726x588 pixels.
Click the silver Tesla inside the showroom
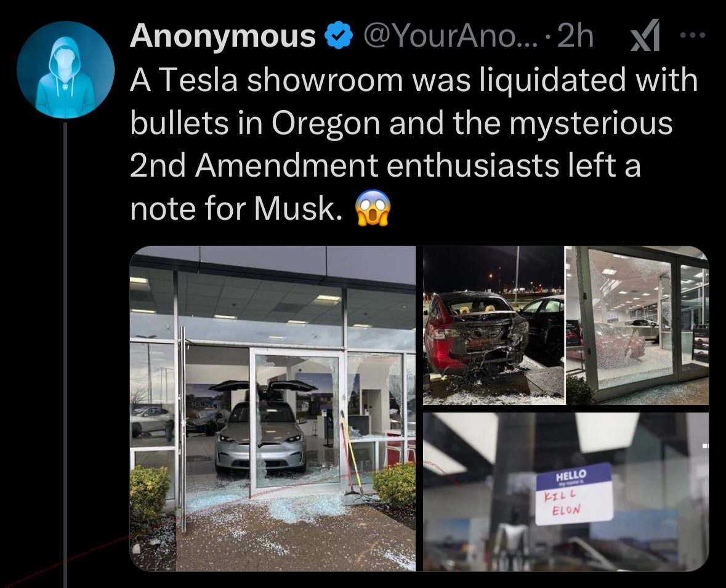[x=260, y=437]
